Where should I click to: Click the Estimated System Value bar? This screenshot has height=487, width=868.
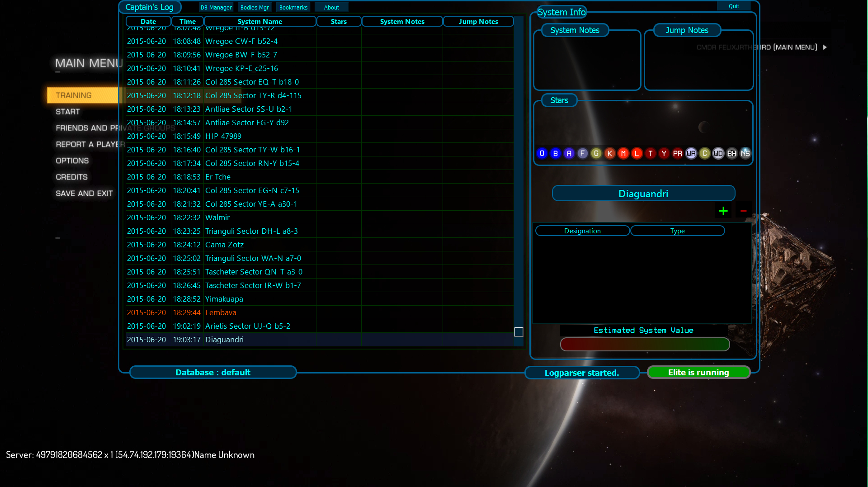coord(645,344)
